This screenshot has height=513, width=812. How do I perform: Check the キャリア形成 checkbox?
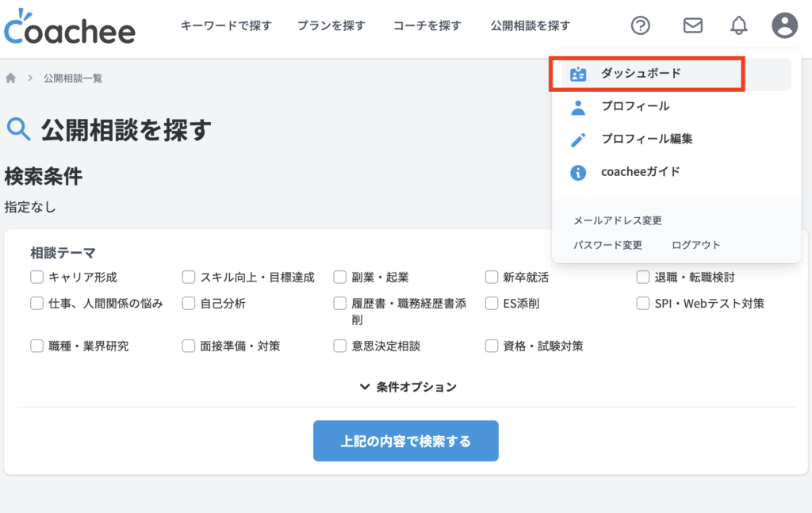(36, 278)
